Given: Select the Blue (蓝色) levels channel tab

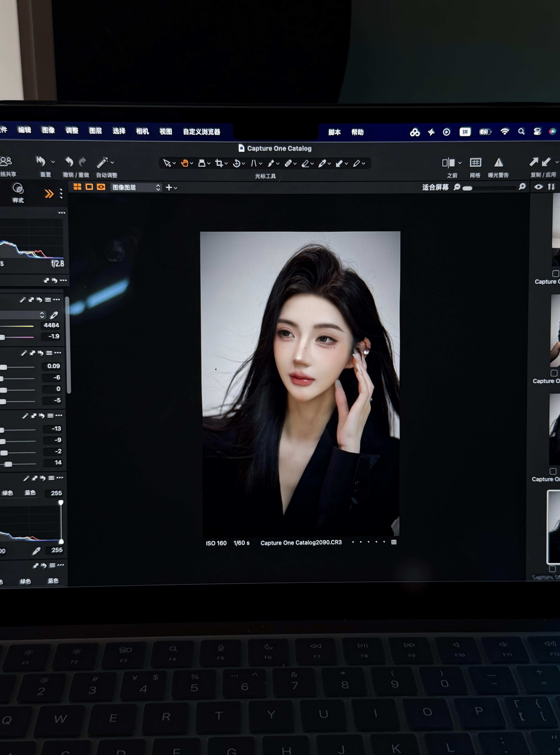Looking at the screenshot, I should pos(30,493).
